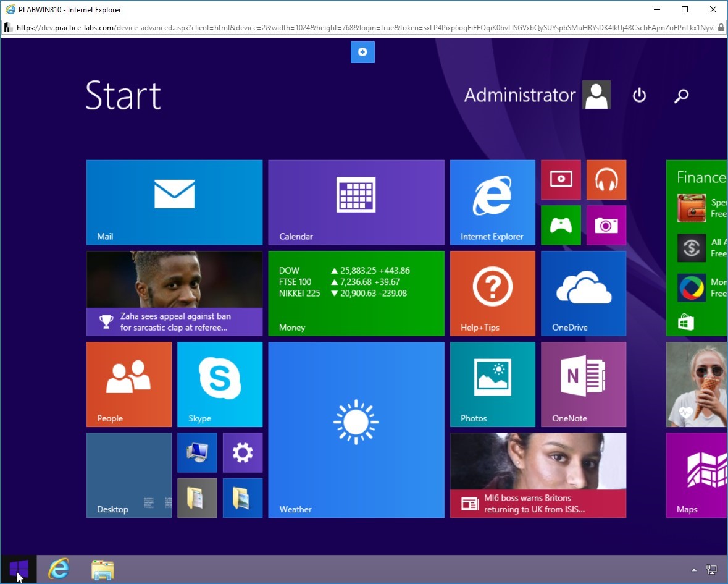Open the wallet app in Finance tile
Image resolution: width=728 pixels, height=584 pixels.
coord(692,208)
